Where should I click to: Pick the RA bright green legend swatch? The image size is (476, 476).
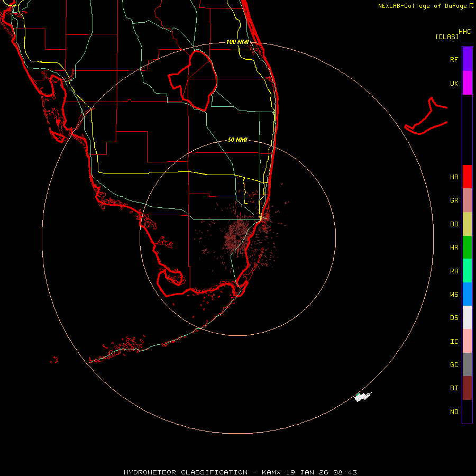[467, 271]
